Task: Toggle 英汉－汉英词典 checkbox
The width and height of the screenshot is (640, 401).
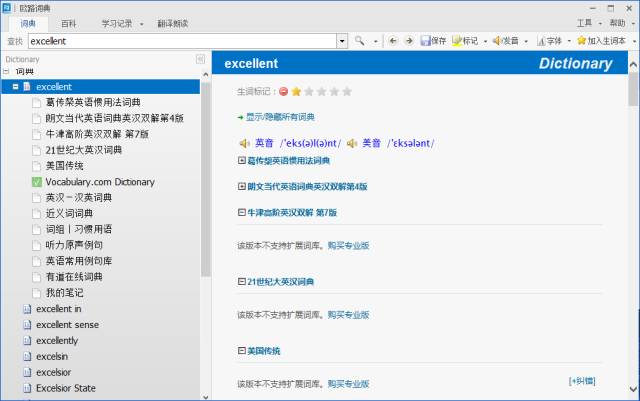Action: pyautogui.click(x=37, y=198)
